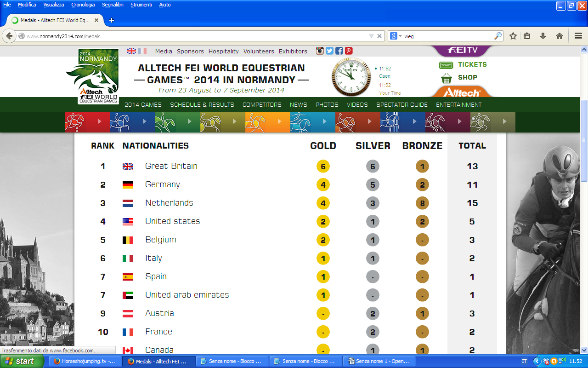Stop loading page with X button
The image size is (588, 368).
pyautogui.click(x=379, y=36)
